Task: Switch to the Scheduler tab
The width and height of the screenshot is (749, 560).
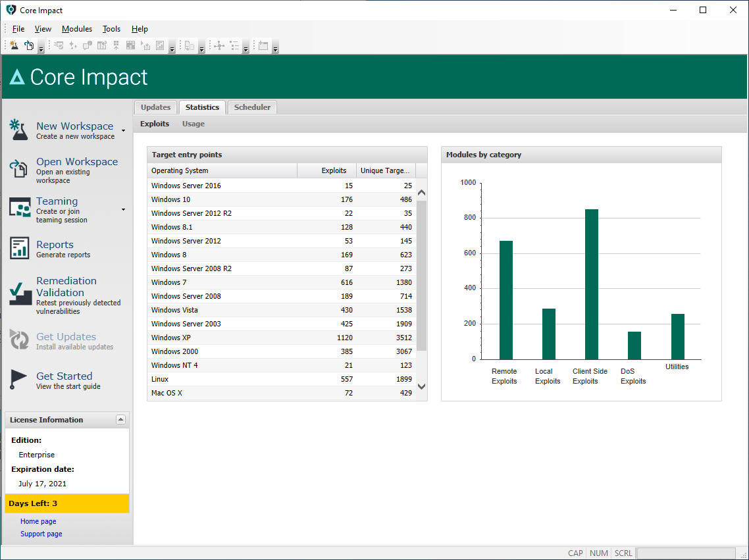Action: [252, 107]
